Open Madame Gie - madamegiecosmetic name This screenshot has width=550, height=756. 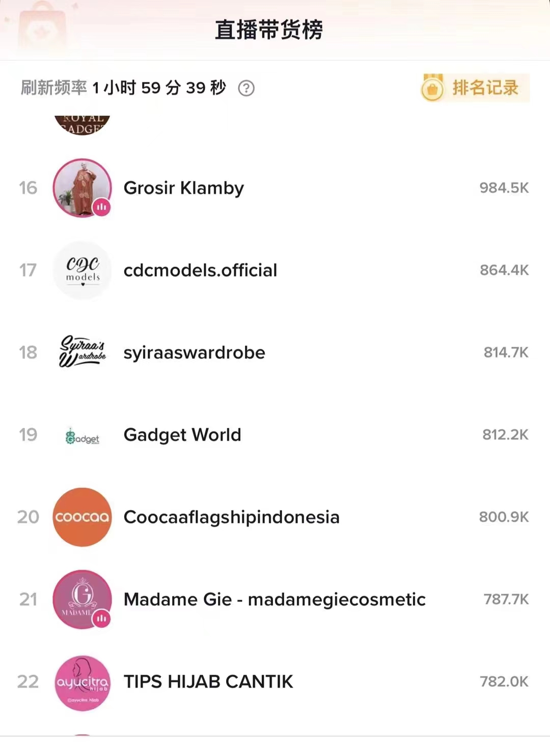(274, 600)
